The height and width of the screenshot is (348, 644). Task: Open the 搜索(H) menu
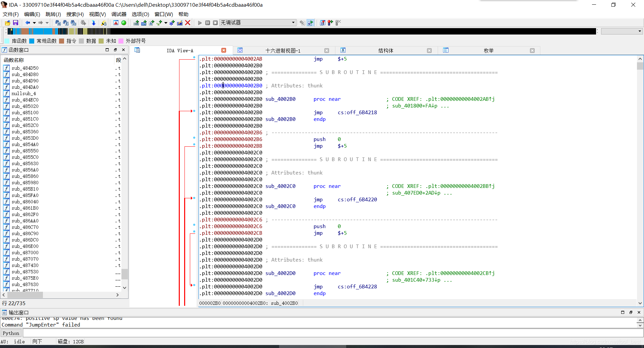[x=75, y=14]
